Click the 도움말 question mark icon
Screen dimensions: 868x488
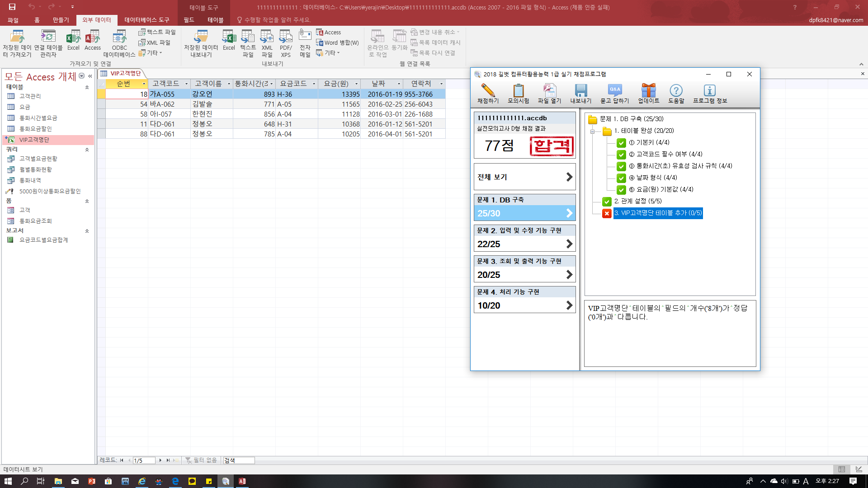tap(676, 91)
